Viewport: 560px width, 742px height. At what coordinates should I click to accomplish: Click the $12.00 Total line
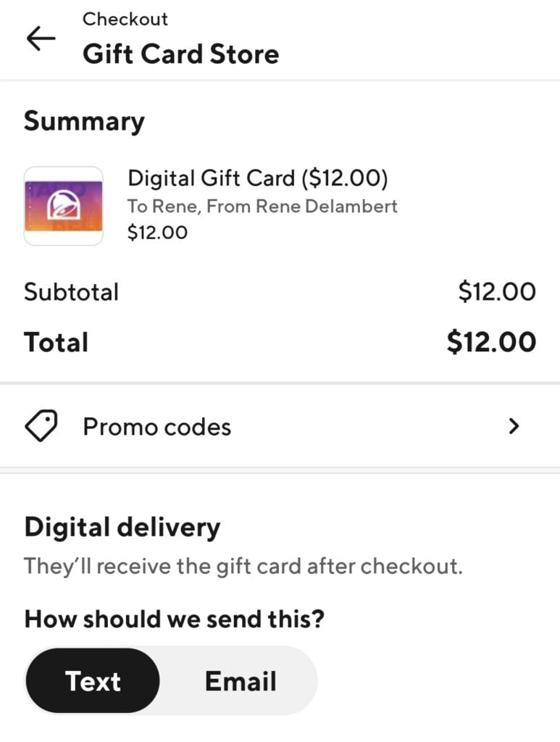[x=280, y=341]
